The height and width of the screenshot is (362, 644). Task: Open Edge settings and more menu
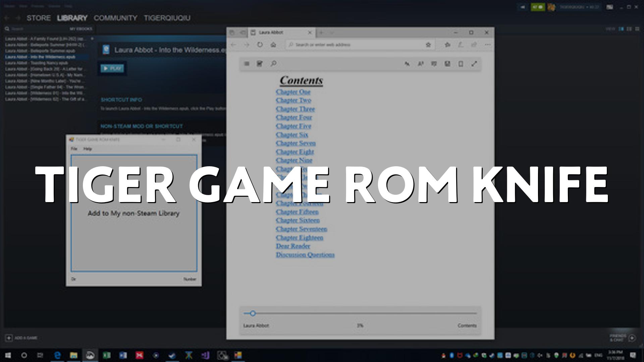coord(487,45)
